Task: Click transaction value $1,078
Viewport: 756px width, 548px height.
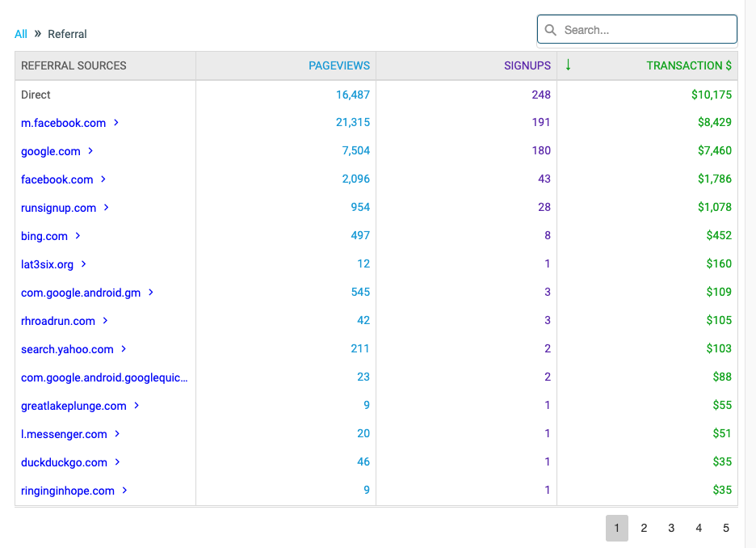Action: point(715,207)
